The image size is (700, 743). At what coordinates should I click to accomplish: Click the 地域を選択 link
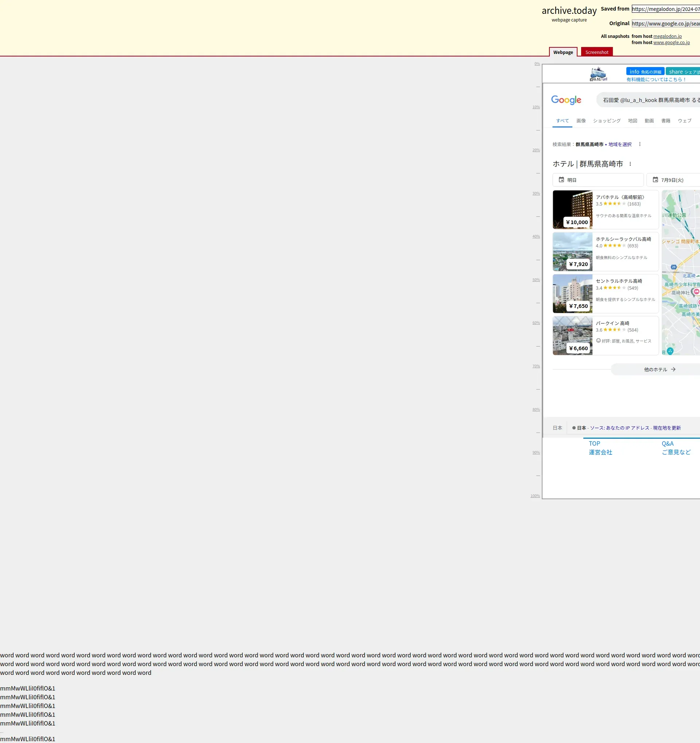619,144
